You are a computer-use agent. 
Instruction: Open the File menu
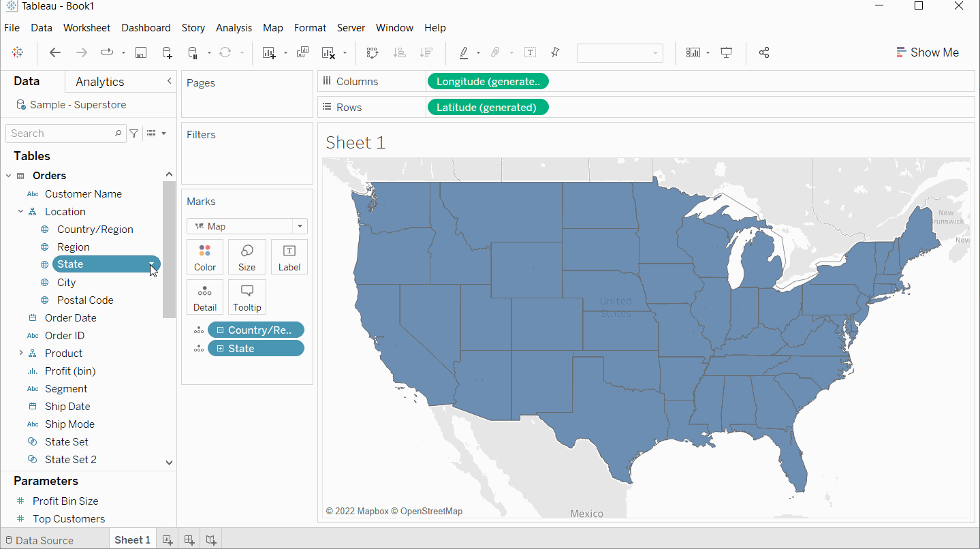tap(12, 28)
